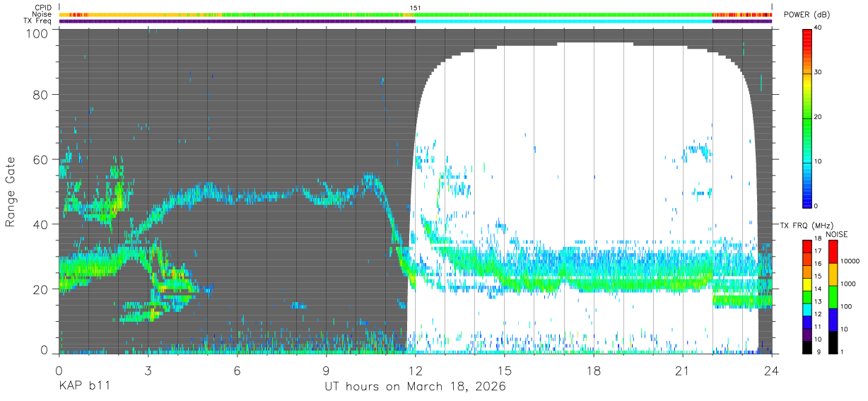Select the 60 tick on the range gate axis

[40, 160]
